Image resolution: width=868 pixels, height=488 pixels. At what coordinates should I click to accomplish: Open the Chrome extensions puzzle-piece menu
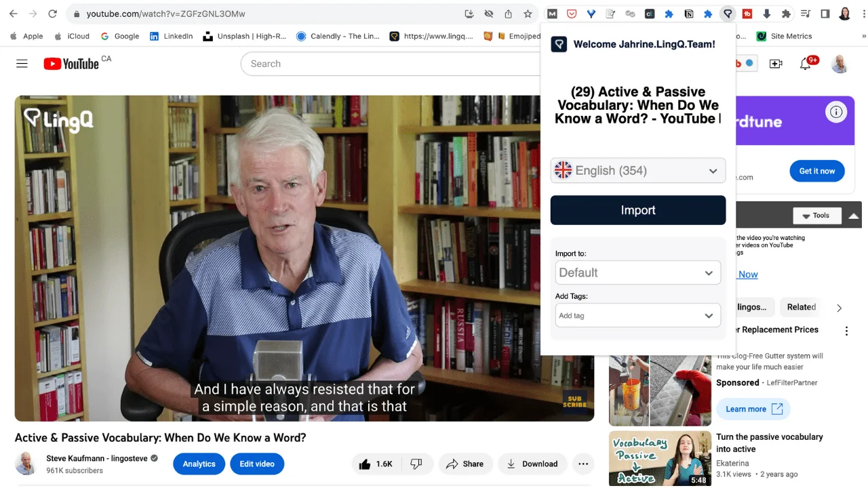point(787,14)
